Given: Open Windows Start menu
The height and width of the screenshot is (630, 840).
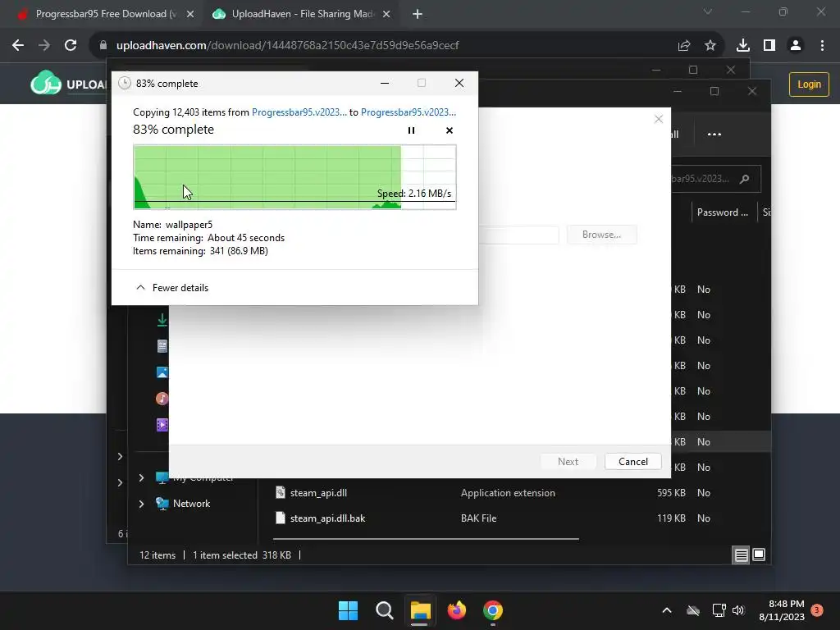Looking at the screenshot, I should point(348,610).
